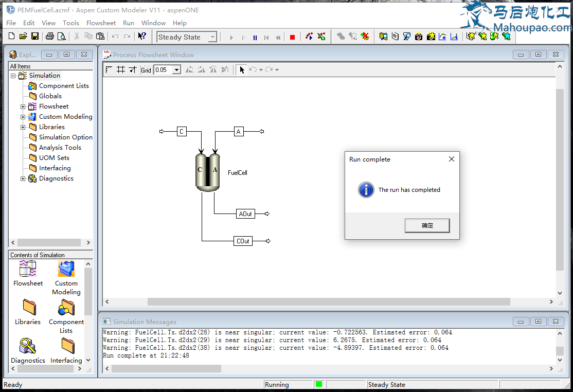Open a file with the Open folder icon
Viewport: 573px width, 392px height.
(x=23, y=36)
